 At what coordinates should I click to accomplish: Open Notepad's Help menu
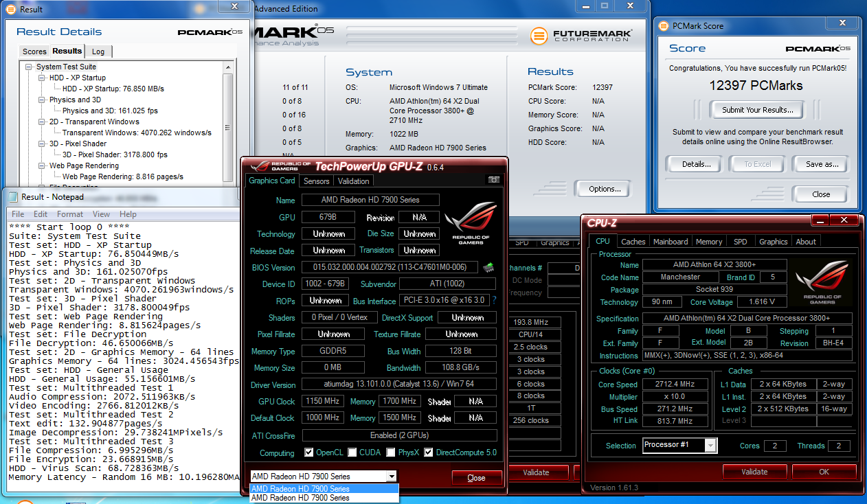click(x=128, y=214)
